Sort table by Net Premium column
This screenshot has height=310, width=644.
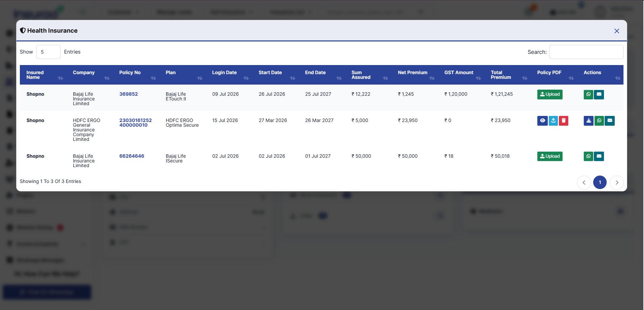[415, 75]
